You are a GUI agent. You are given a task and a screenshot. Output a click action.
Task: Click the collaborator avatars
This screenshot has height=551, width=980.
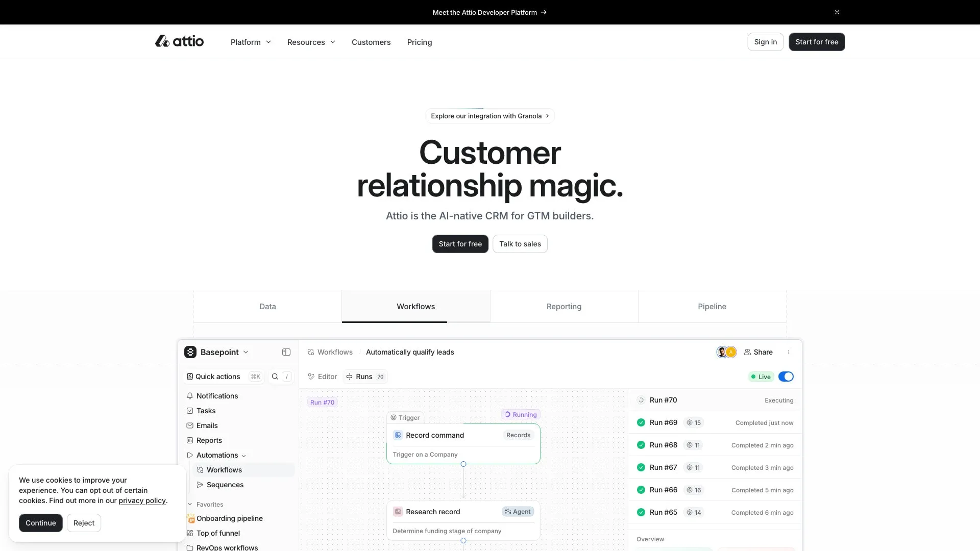tap(727, 352)
